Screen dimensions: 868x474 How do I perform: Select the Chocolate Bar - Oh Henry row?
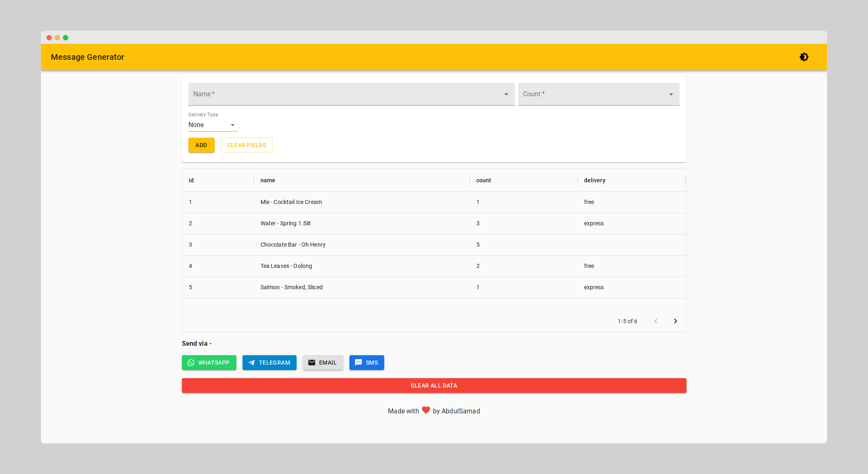click(434, 245)
